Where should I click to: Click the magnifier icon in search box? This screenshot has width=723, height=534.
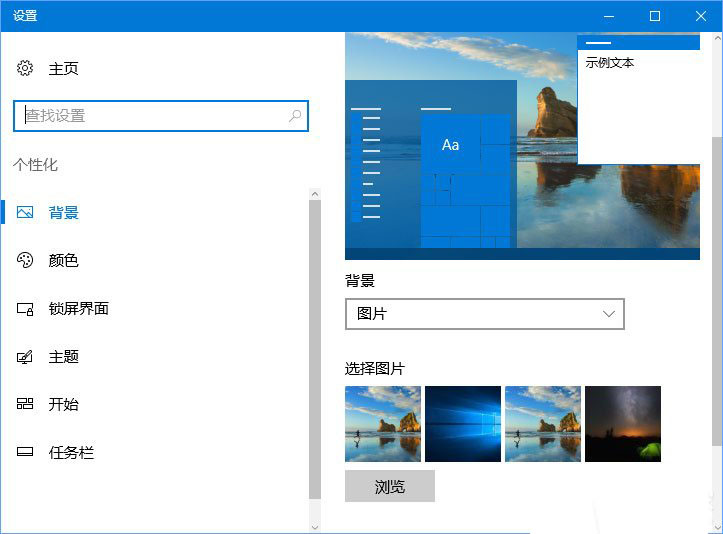pos(295,116)
